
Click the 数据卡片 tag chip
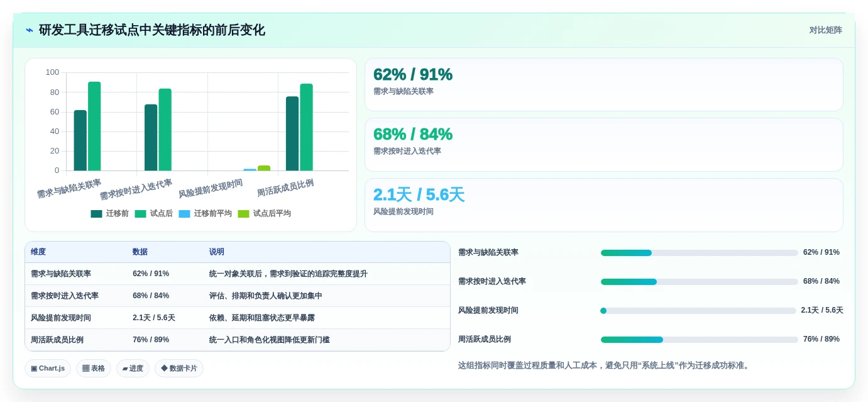tap(179, 369)
